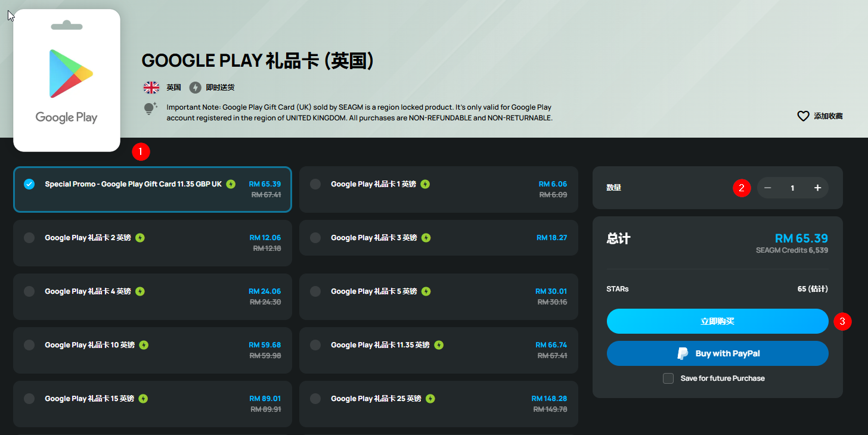868x435 pixels.
Task: Click the Google Play 礼品卡 25 英镑 label
Action: click(x=376, y=399)
